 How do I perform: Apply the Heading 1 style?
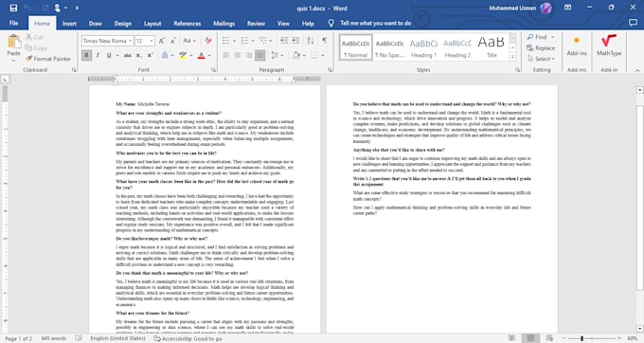pyautogui.click(x=423, y=47)
